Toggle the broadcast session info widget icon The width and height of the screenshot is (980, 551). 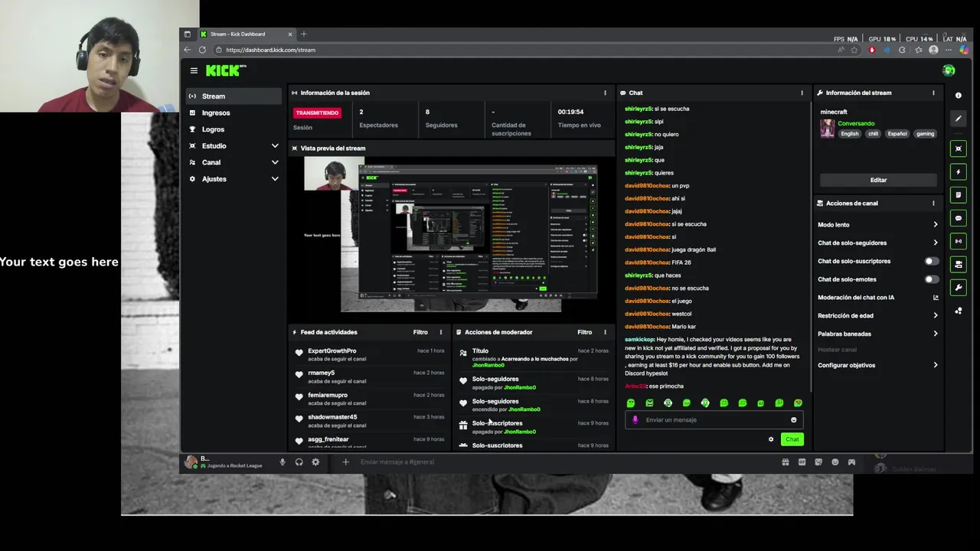click(x=959, y=241)
